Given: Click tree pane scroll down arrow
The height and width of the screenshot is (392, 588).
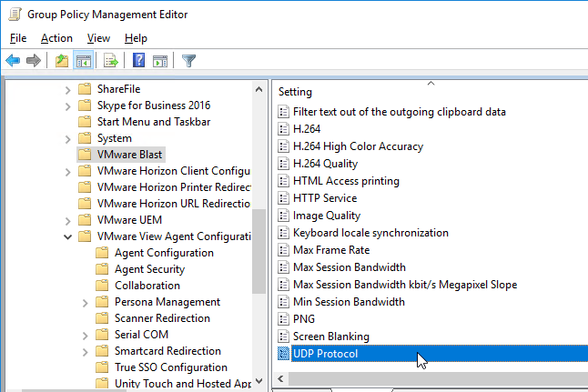Looking at the screenshot, I should pyautogui.click(x=259, y=381).
